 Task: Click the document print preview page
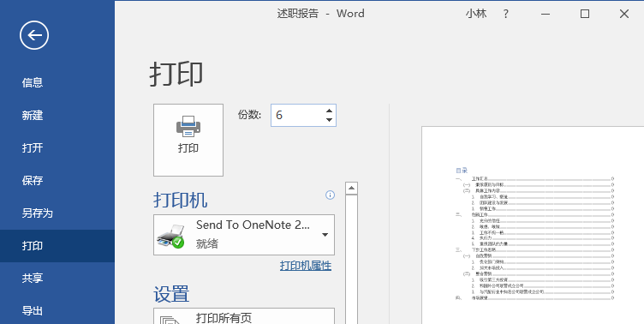coord(533,225)
